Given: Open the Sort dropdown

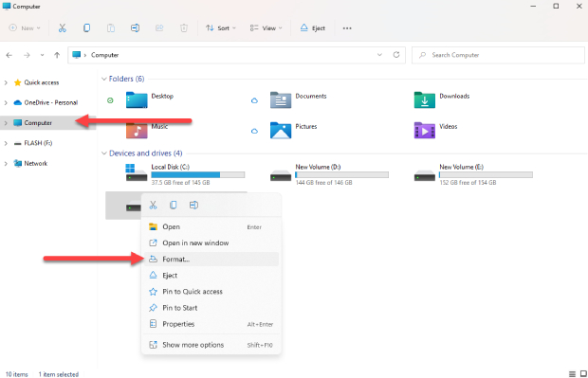Looking at the screenshot, I should [x=220, y=28].
